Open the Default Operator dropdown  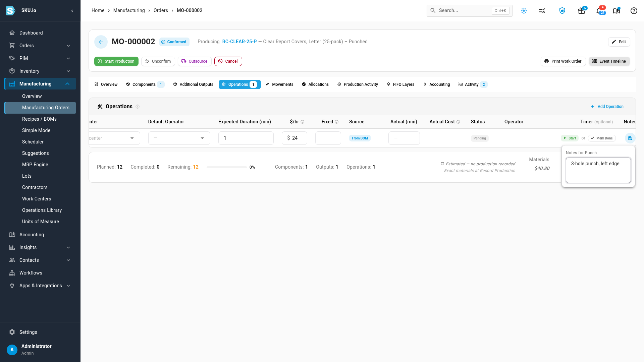point(179,138)
